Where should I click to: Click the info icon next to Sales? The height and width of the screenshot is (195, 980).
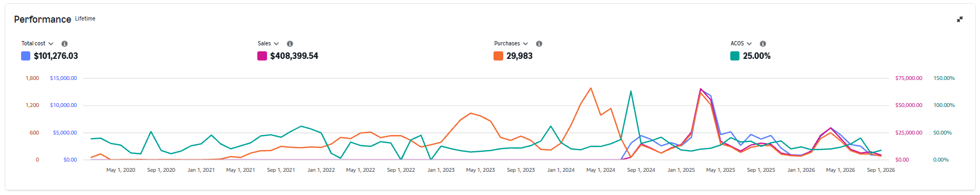[x=290, y=44]
